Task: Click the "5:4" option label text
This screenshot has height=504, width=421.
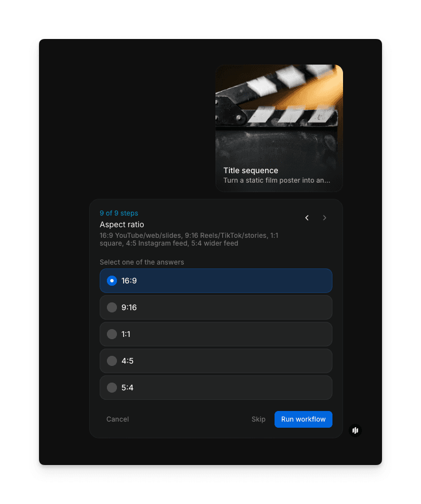Action: (128, 388)
